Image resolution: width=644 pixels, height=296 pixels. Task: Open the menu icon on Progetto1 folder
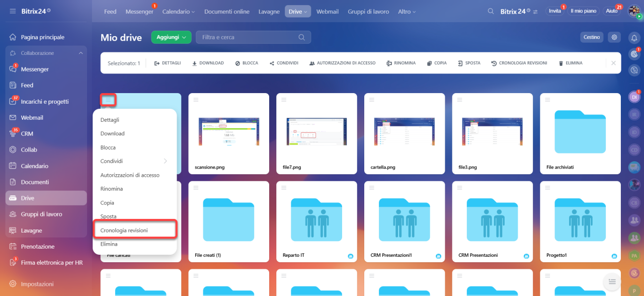[x=547, y=188]
